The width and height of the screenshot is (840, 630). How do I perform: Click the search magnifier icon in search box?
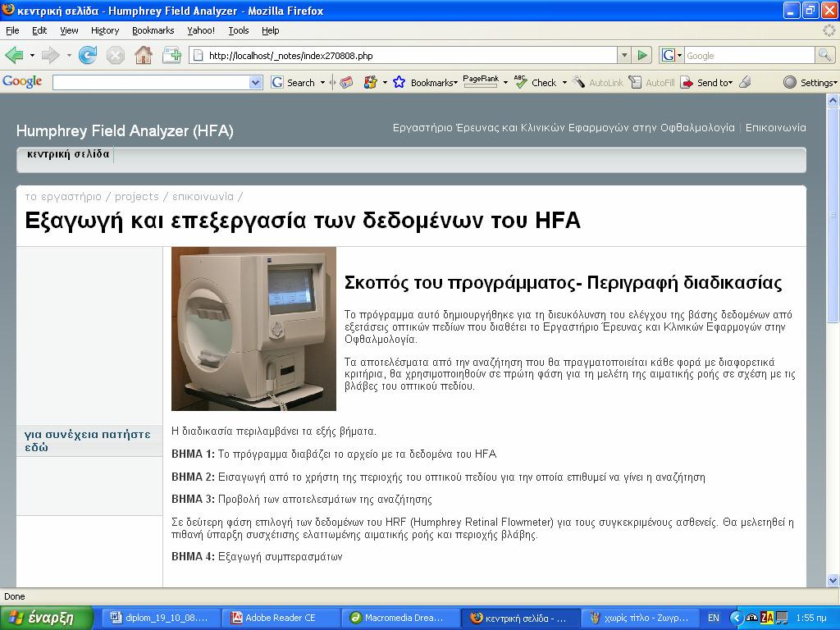click(x=824, y=55)
